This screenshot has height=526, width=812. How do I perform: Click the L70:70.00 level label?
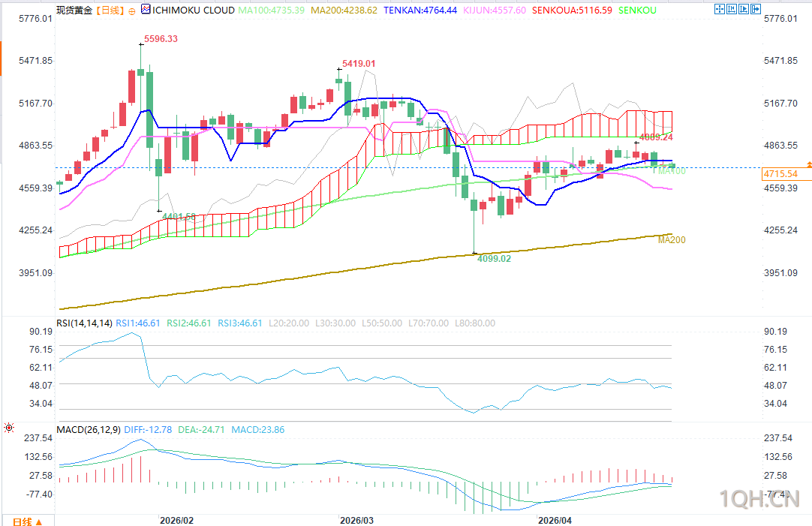429,323
